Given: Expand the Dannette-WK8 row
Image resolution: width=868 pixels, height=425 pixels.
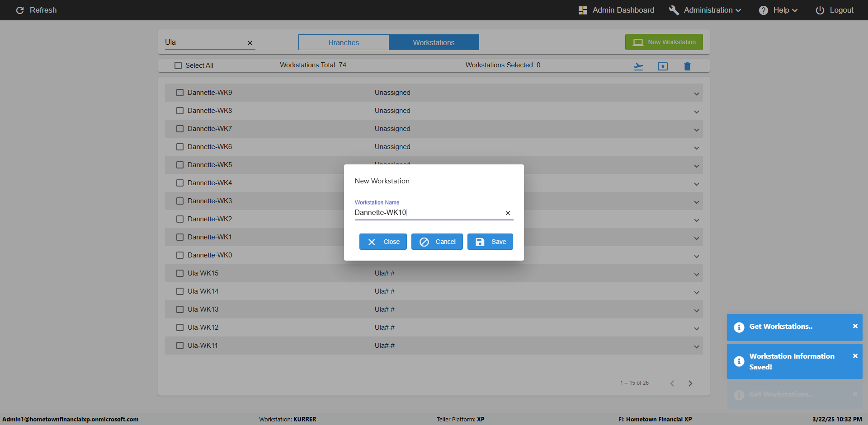Looking at the screenshot, I should click(x=697, y=112).
